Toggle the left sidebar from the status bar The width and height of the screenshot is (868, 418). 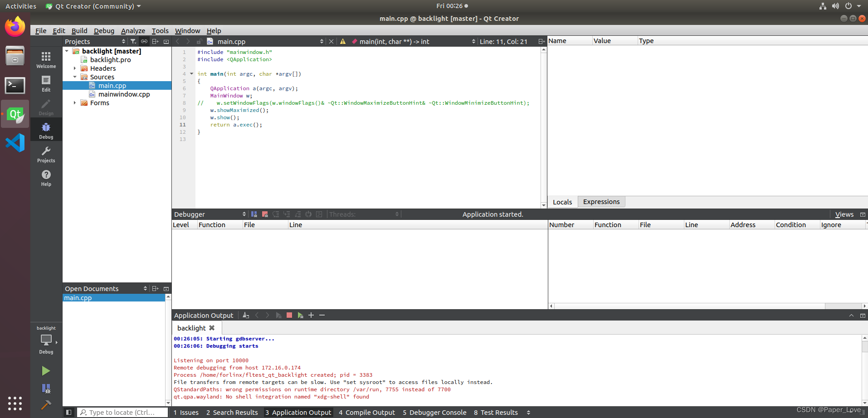point(68,412)
